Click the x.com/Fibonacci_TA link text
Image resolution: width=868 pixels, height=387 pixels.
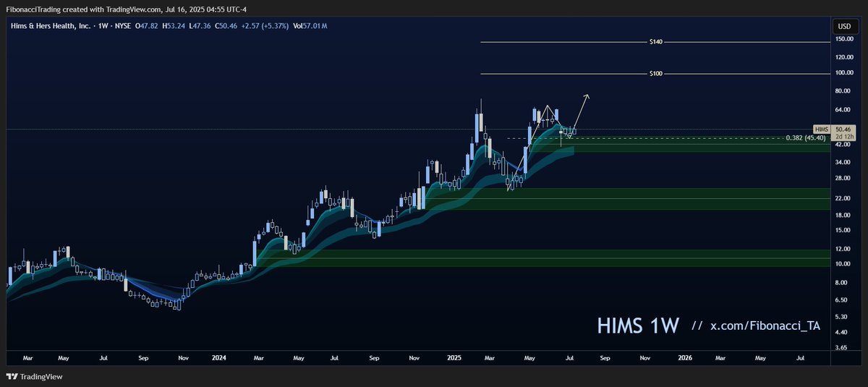[x=765, y=327]
